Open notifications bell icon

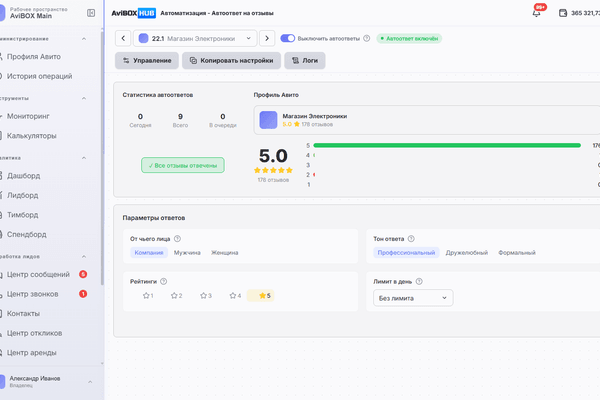(536, 13)
